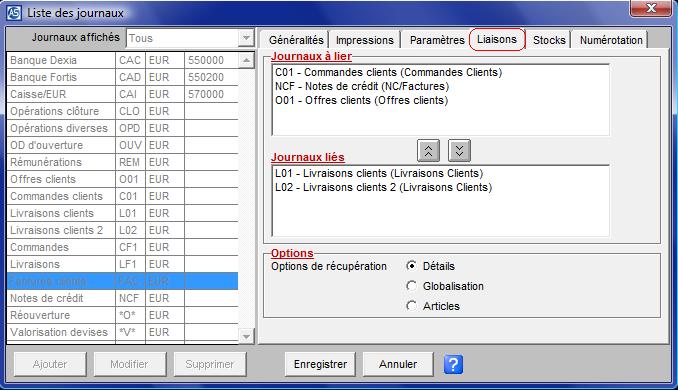The image size is (678, 390).
Task: Select Valorisation devises journal row
Action: [x=122, y=332]
